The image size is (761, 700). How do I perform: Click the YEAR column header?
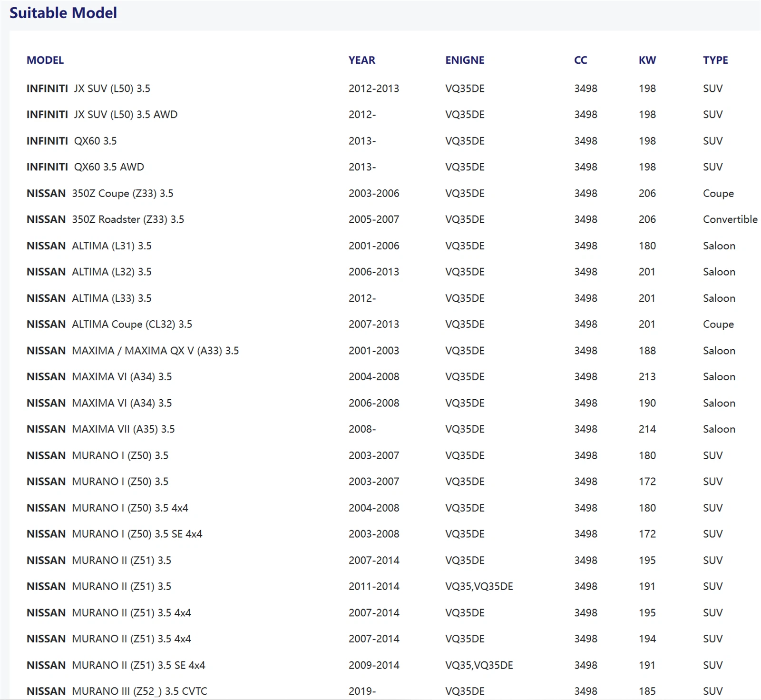(x=362, y=60)
